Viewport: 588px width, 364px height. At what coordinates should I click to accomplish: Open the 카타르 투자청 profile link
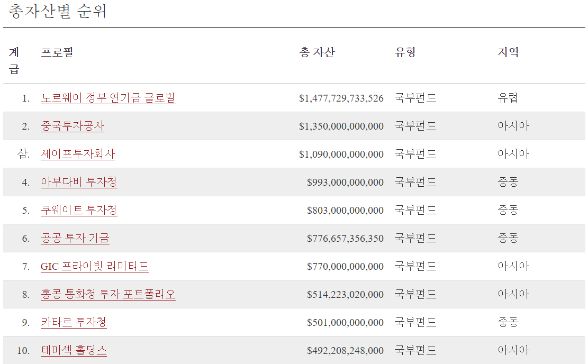(74, 322)
